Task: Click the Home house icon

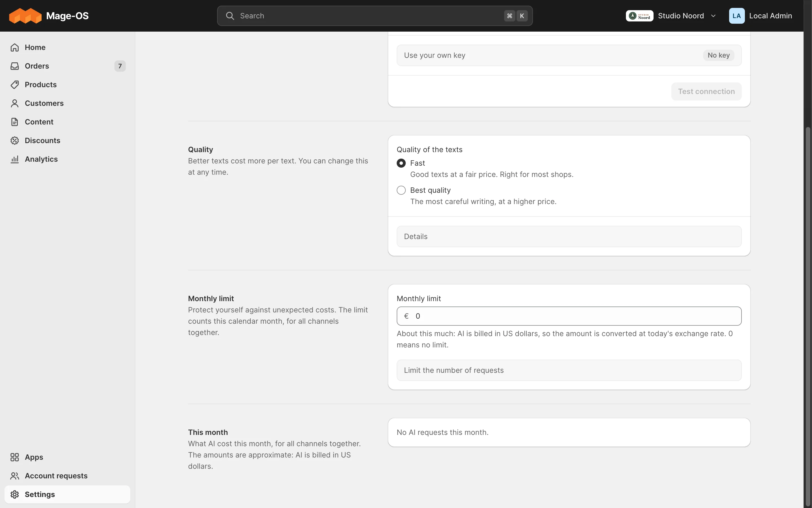Action: coord(14,47)
